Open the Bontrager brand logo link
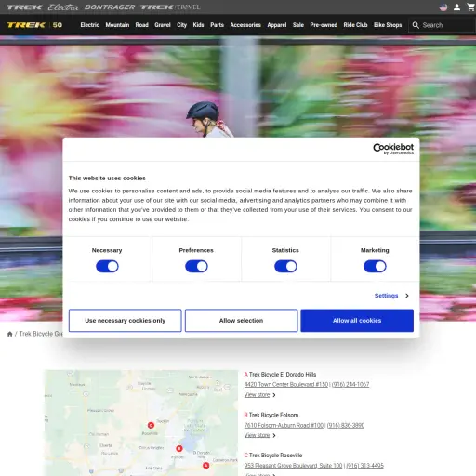Viewport: 476px width, 476px height. click(110, 7)
